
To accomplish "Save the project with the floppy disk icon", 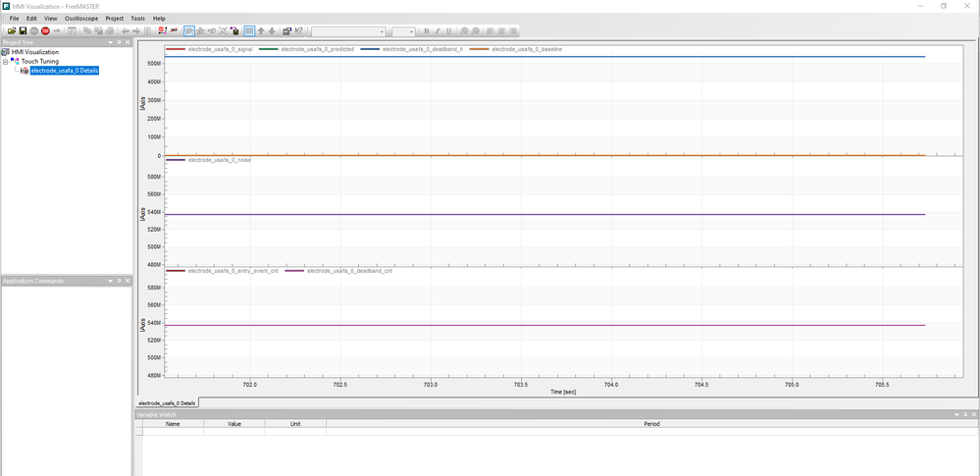I will [23, 30].
